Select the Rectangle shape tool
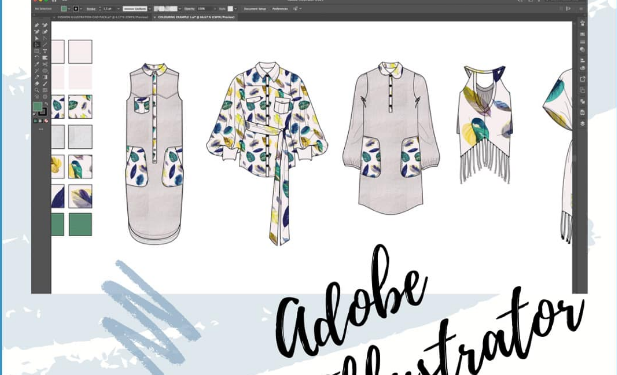The width and height of the screenshot is (617, 375). [x=37, y=51]
